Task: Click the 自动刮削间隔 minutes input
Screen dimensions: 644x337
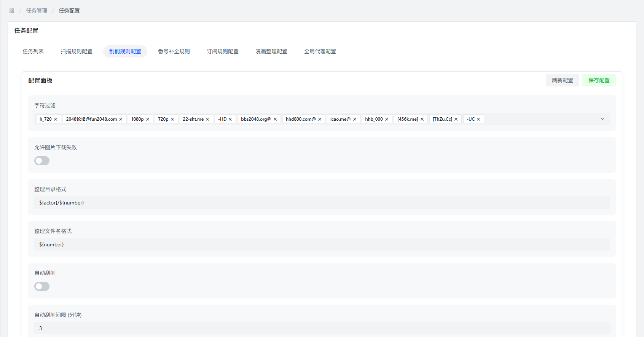Action: pos(322,328)
